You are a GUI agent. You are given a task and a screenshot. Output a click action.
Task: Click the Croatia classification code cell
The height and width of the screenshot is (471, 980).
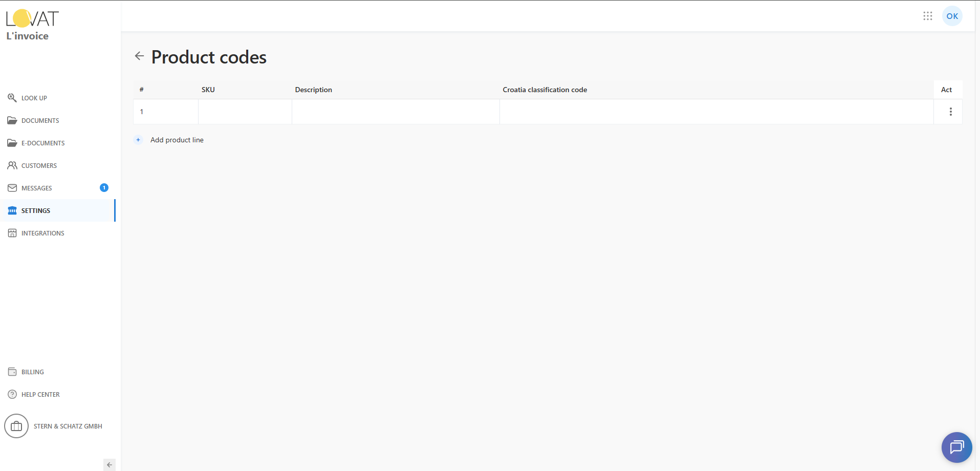click(716, 112)
